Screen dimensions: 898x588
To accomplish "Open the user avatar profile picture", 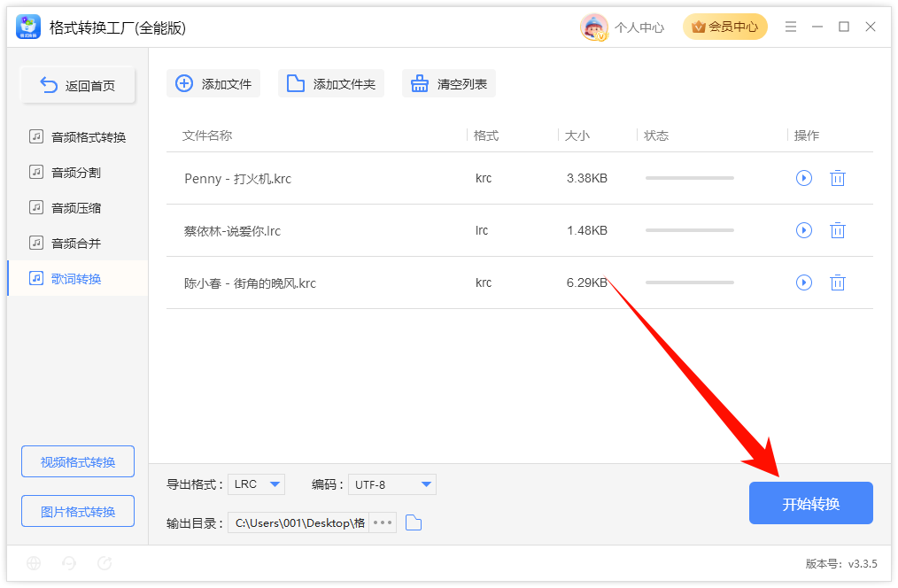I will pos(593,27).
